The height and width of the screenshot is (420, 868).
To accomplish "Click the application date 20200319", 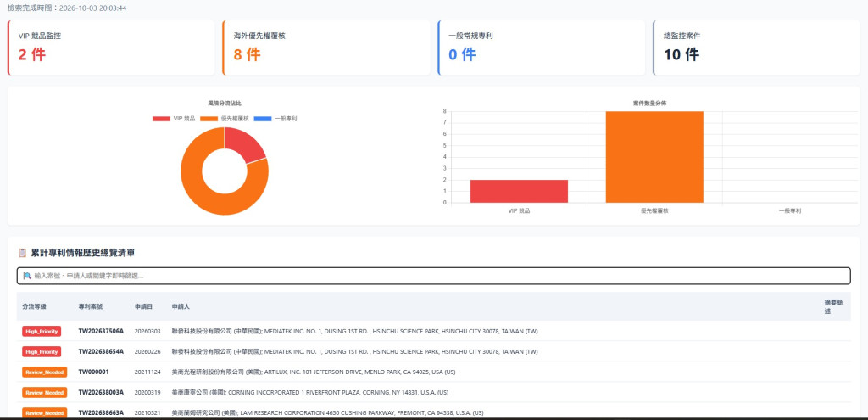I will (147, 392).
